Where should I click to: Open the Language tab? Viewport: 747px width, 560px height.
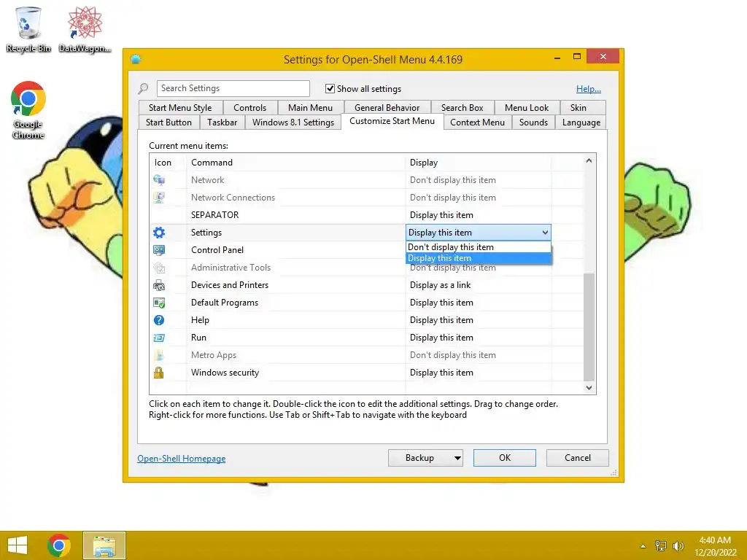point(581,122)
